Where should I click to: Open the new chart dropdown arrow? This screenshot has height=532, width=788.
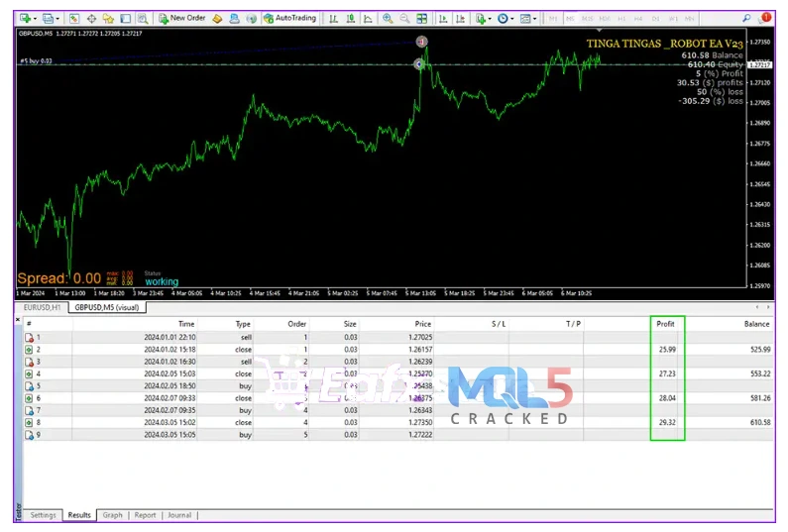pos(36,19)
